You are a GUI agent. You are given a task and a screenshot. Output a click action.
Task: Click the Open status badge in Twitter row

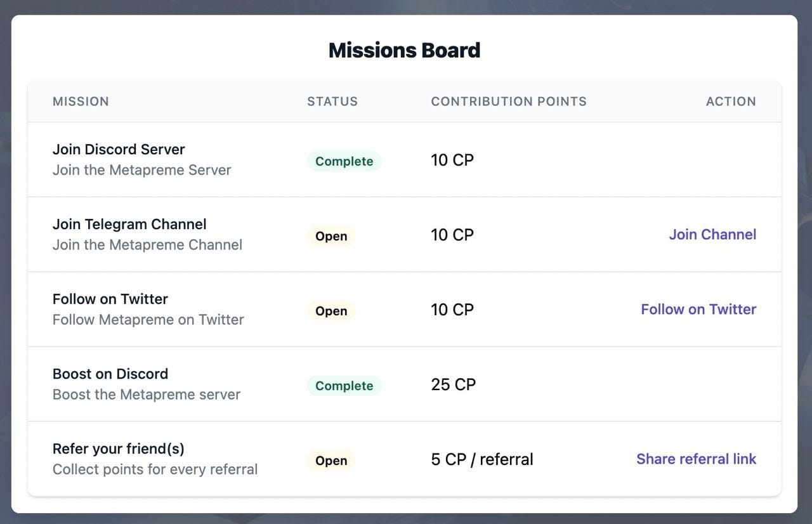(331, 311)
